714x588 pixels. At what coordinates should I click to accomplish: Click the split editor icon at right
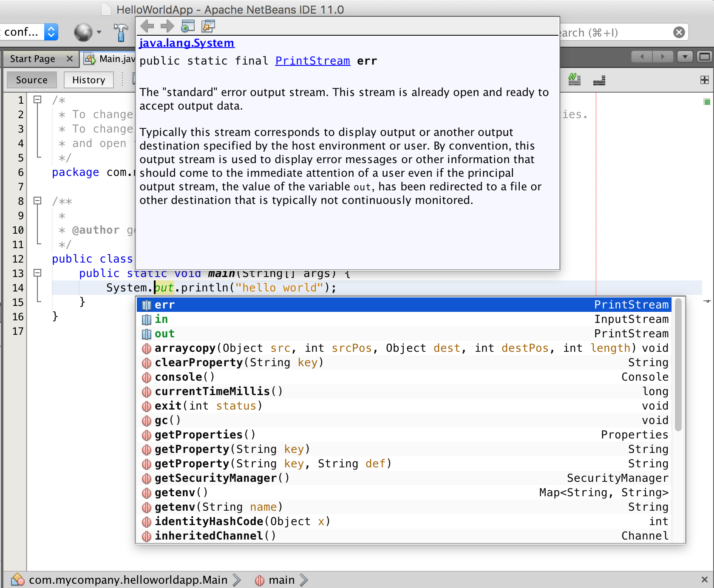tap(704, 80)
